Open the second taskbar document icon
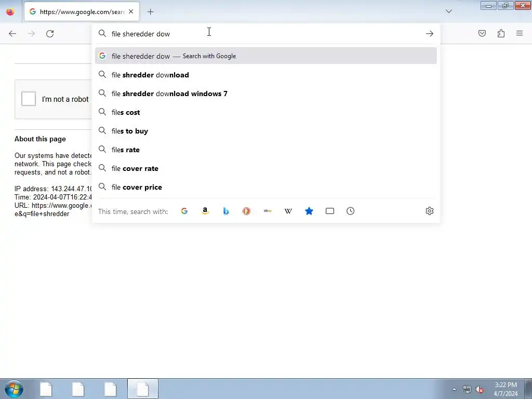The width and height of the screenshot is (532, 399). (78, 389)
